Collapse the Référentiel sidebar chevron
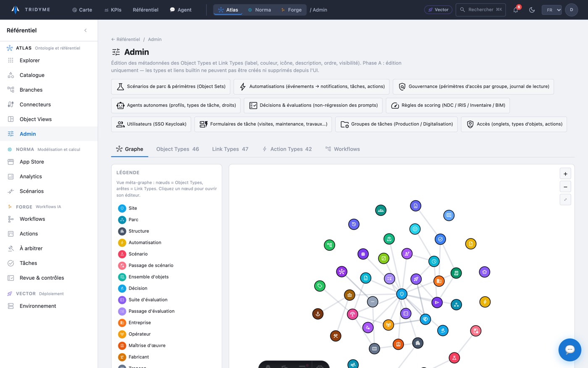Viewport: 588px width, 368px height. point(85,30)
